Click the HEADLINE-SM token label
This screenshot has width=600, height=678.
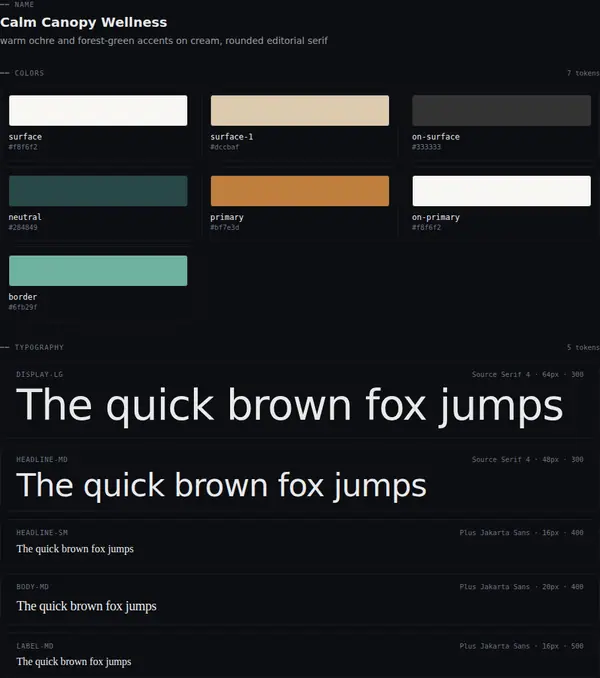pos(42,533)
